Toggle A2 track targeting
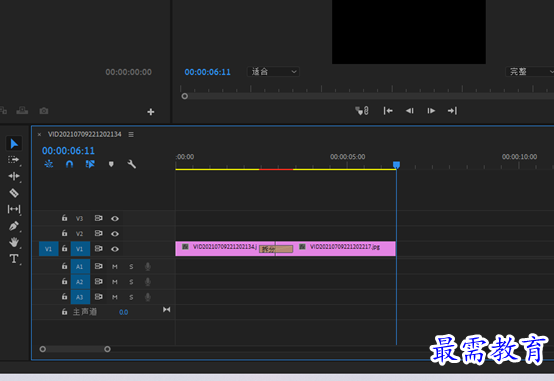Screen dimensions: 554x381 80,282
